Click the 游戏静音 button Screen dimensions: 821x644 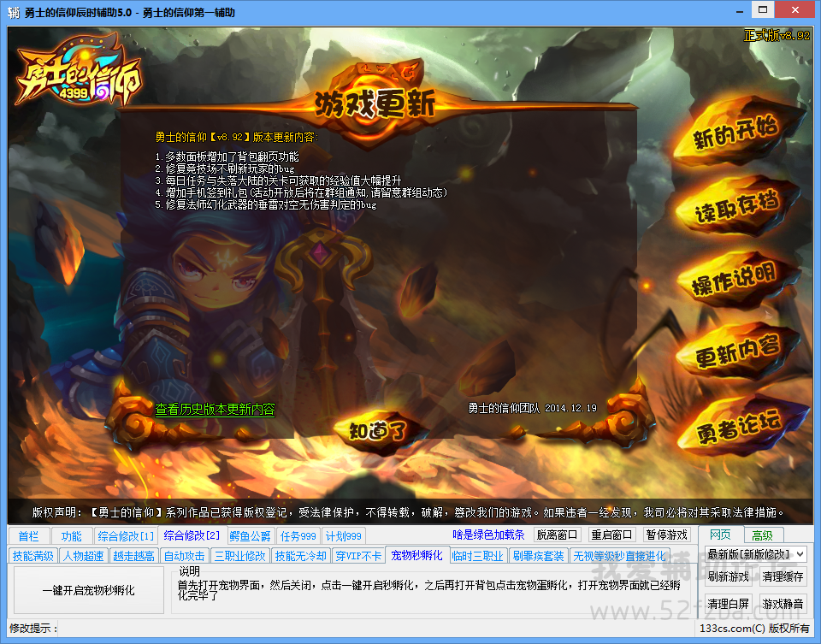point(783,604)
